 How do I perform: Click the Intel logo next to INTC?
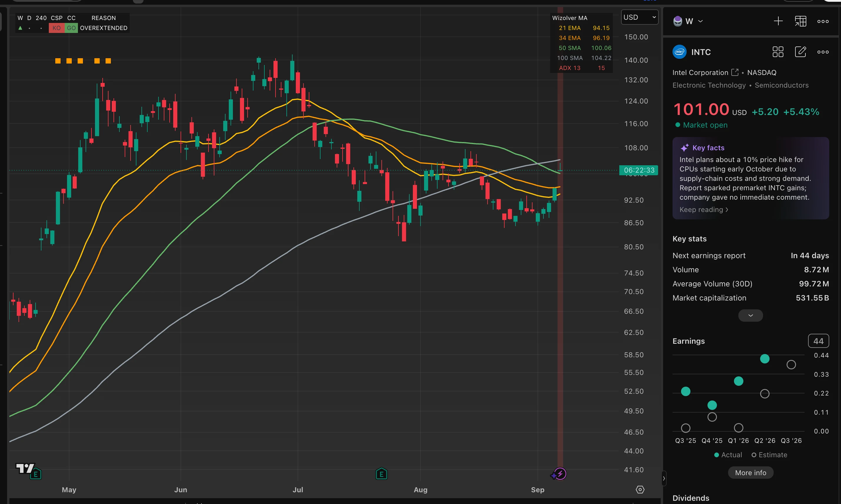point(679,52)
